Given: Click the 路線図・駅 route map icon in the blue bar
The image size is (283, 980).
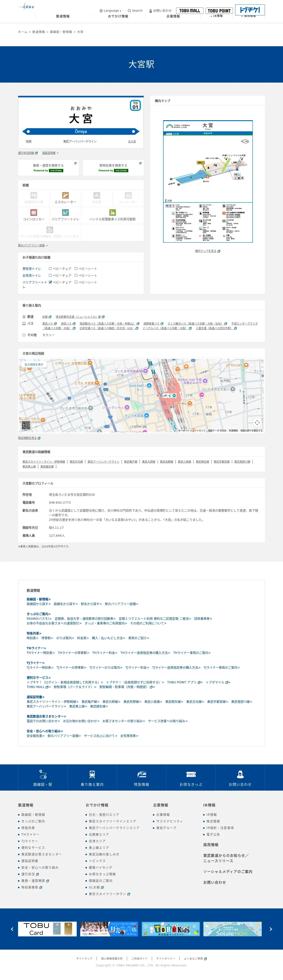Looking at the screenshot, I should (x=43, y=774).
